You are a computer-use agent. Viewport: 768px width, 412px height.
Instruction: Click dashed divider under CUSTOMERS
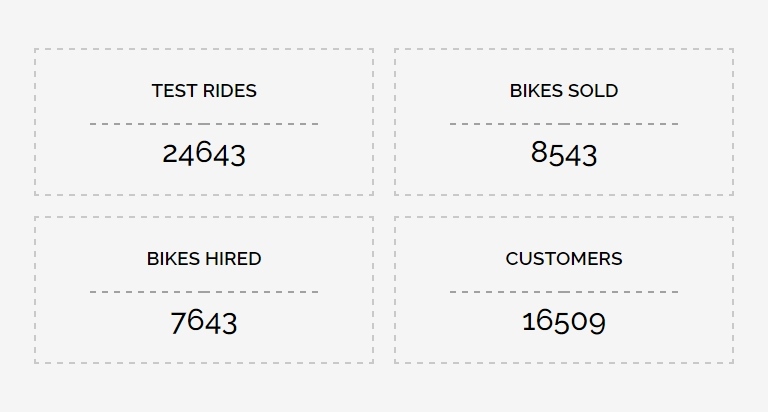pyautogui.click(x=564, y=292)
